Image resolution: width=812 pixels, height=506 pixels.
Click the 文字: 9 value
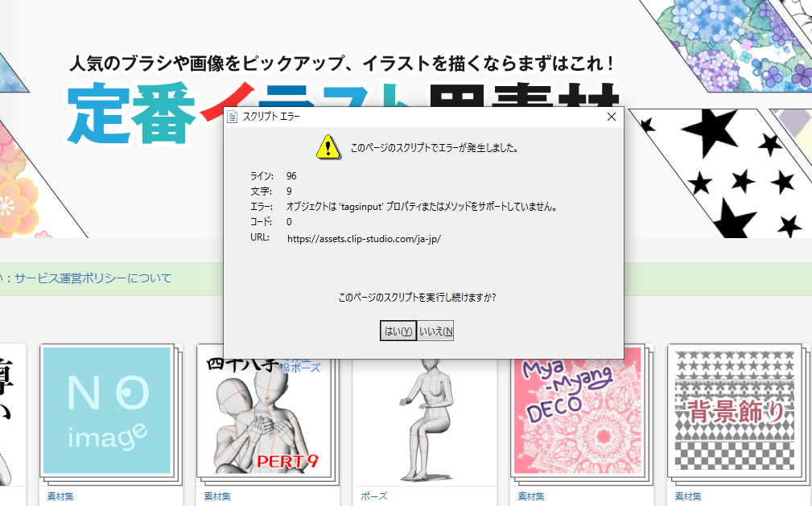click(289, 191)
